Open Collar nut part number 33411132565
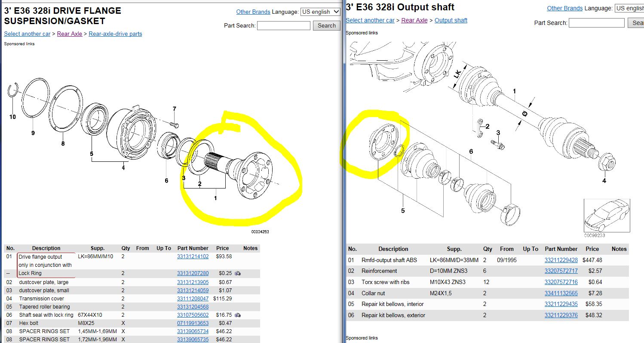This screenshot has width=644, height=343. point(561,293)
